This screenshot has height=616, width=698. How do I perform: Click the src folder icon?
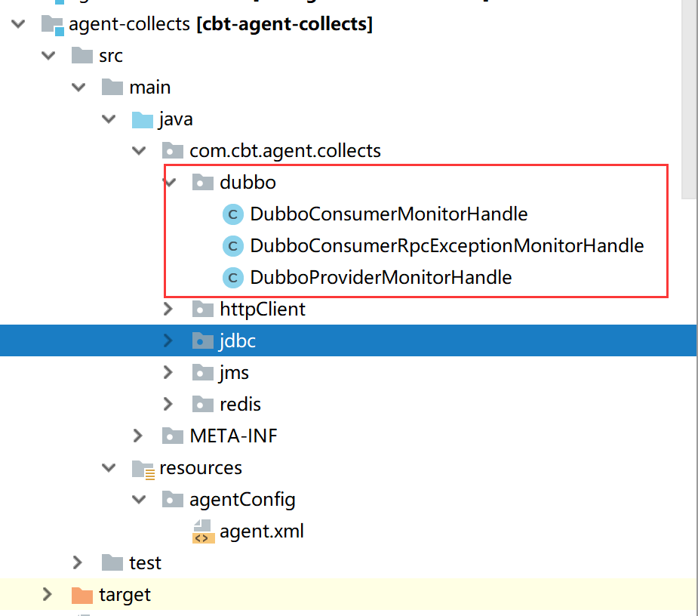82,55
